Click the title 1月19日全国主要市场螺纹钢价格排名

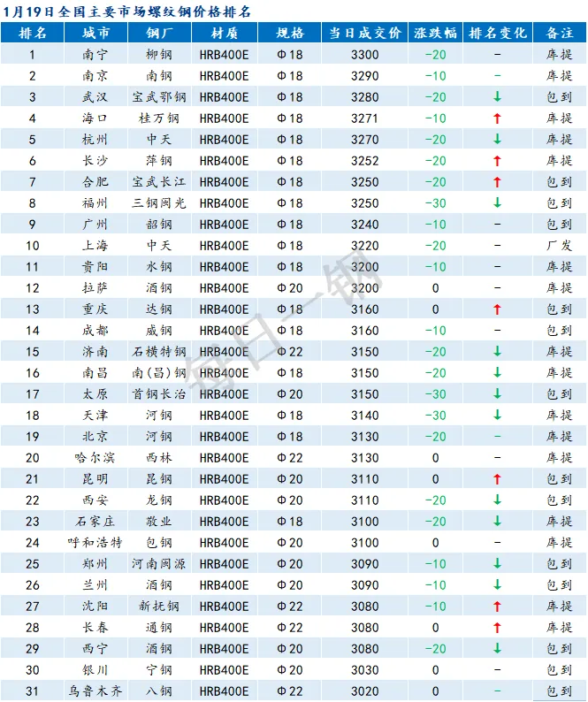(127, 11)
